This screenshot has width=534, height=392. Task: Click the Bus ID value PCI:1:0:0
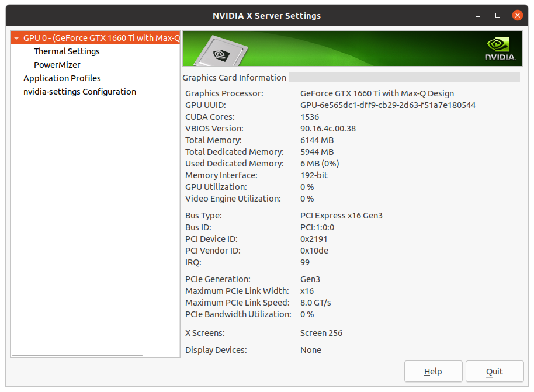coord(317,227)
